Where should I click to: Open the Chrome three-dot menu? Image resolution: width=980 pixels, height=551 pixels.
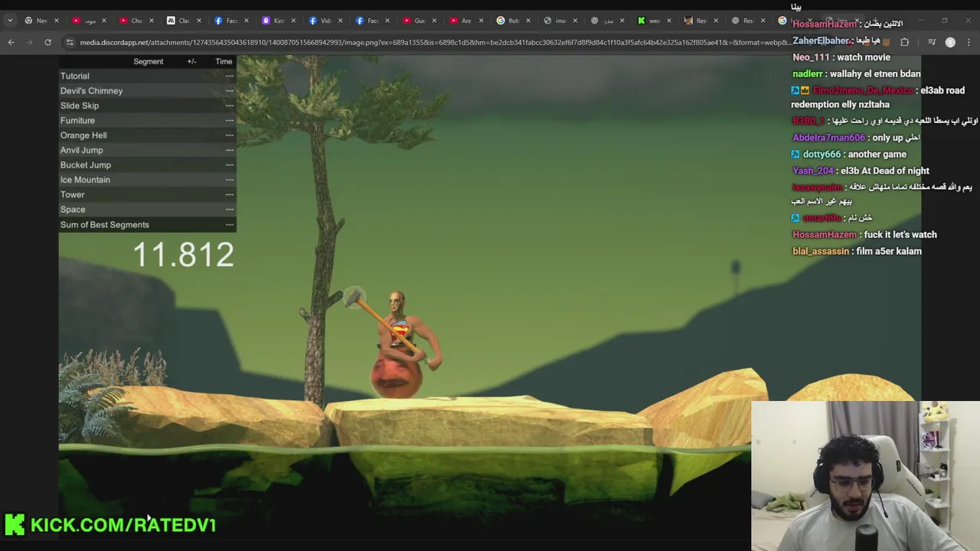[969, 43]
